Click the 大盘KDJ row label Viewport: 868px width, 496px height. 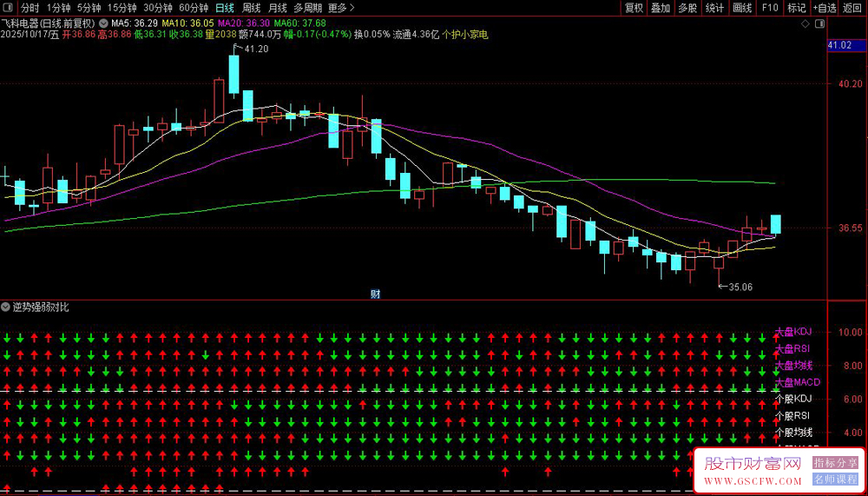tap(792, 332)
